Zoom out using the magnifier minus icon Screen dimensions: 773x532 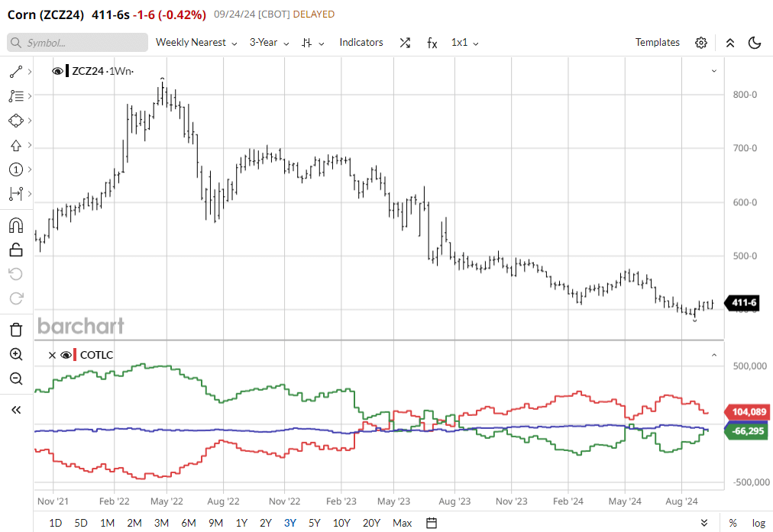coord(15,379)
